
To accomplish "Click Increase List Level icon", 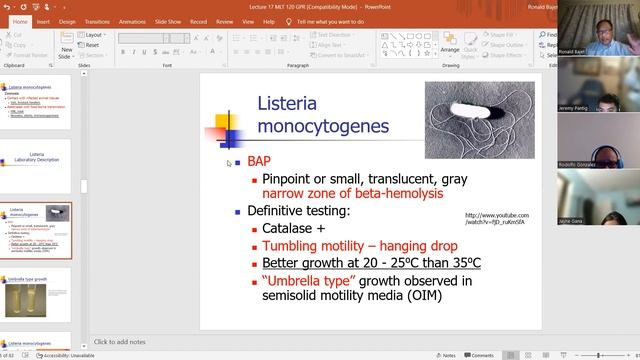I will click(283, 38).
